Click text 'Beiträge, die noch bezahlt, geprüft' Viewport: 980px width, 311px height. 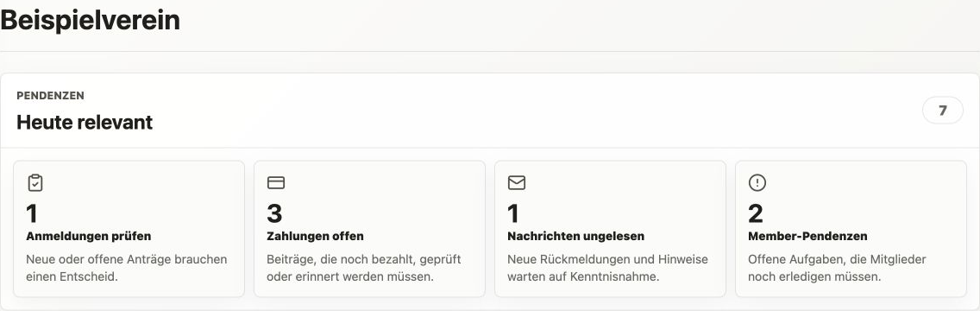(364, 259)
